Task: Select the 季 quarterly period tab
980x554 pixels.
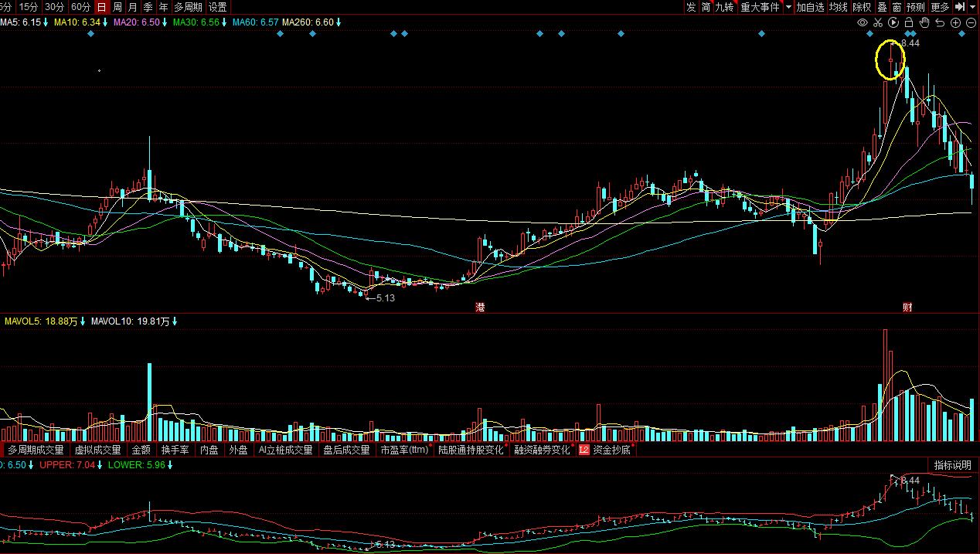Action: pos(148,7)
